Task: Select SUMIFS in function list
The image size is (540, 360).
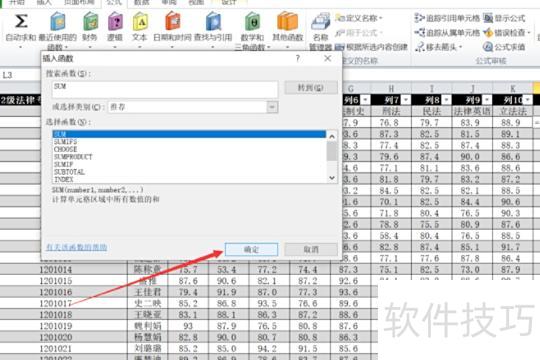Action: coord(189,142)
